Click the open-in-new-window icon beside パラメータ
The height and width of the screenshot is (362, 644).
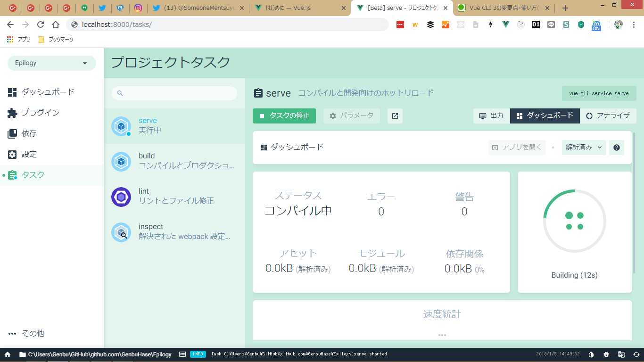tap(395, 116)
